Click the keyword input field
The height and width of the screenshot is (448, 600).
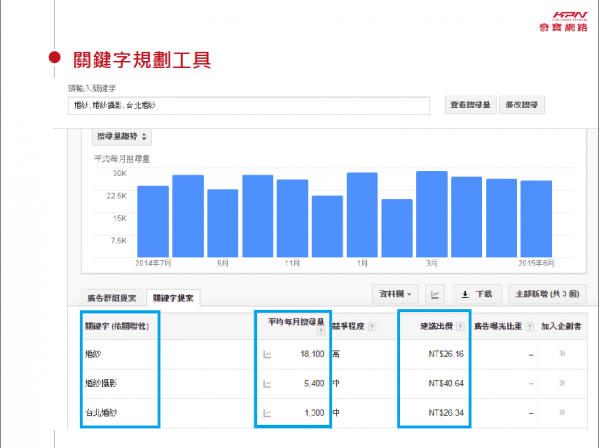(249, 106)
